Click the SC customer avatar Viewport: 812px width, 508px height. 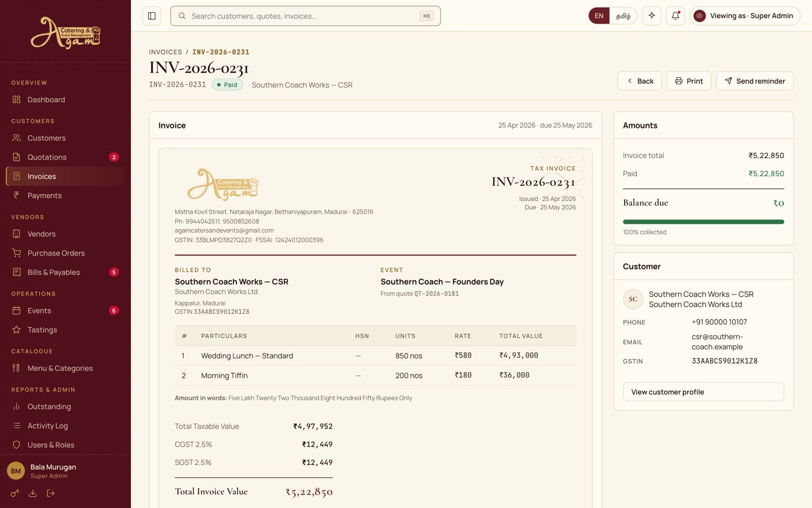pyautogui.click(x=633, y=299)
